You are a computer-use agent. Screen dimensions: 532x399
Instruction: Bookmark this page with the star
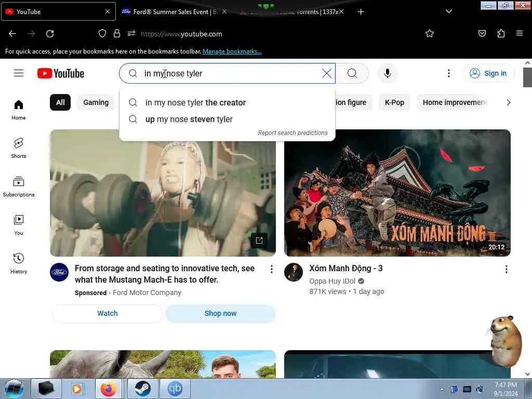[430, 34]
